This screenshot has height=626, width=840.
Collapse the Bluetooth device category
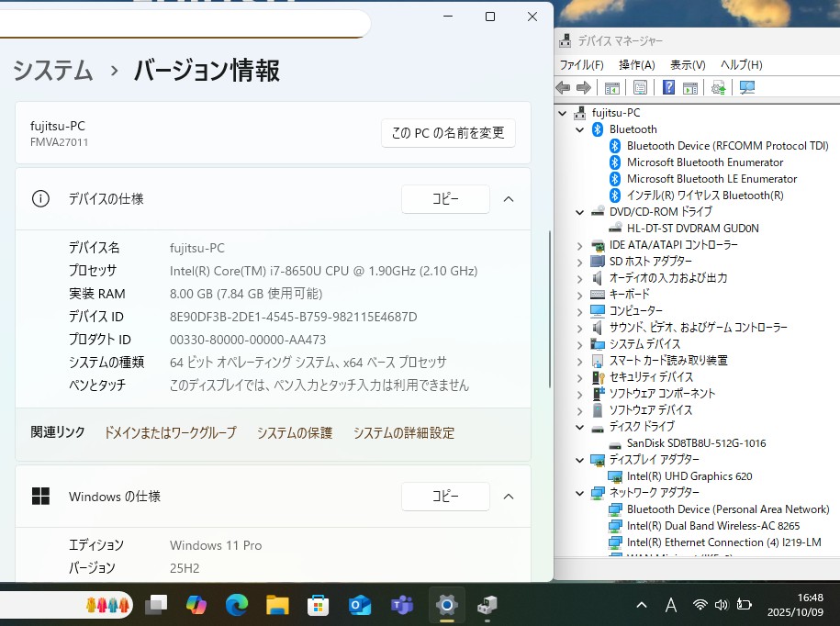coord(580,129)
